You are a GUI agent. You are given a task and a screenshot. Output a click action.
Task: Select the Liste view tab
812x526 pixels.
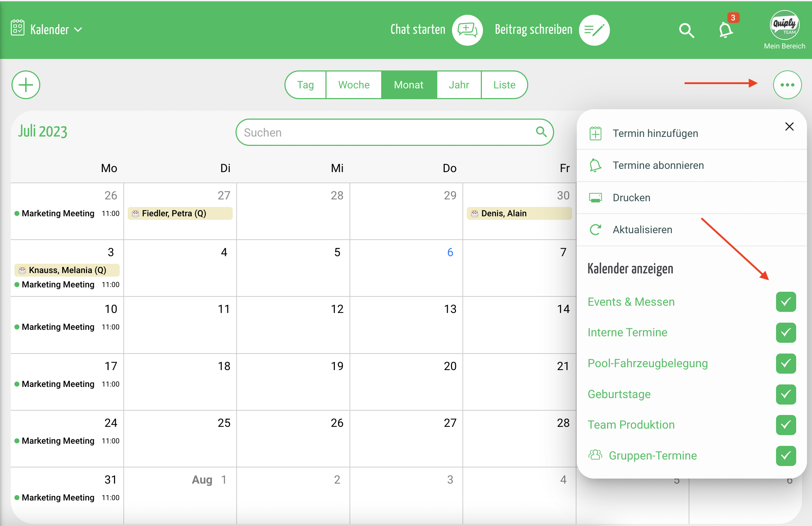(x=504, y=85)
